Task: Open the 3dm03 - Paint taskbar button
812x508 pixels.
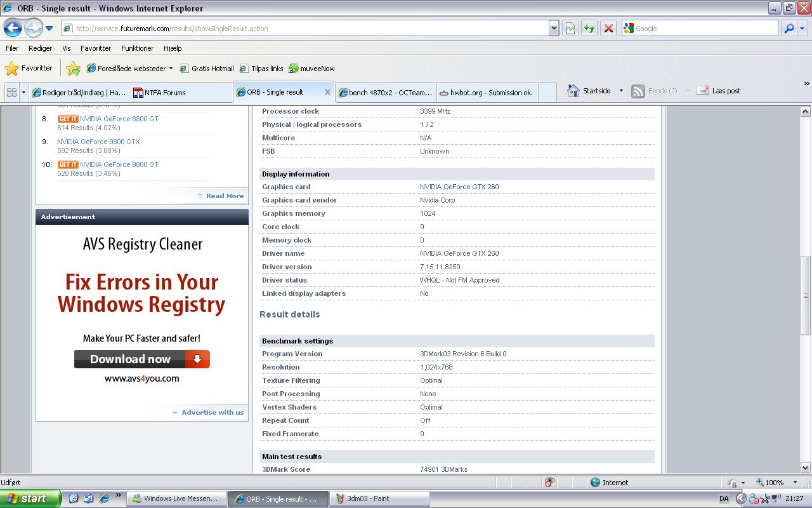Action: click(x=380, y=498)
